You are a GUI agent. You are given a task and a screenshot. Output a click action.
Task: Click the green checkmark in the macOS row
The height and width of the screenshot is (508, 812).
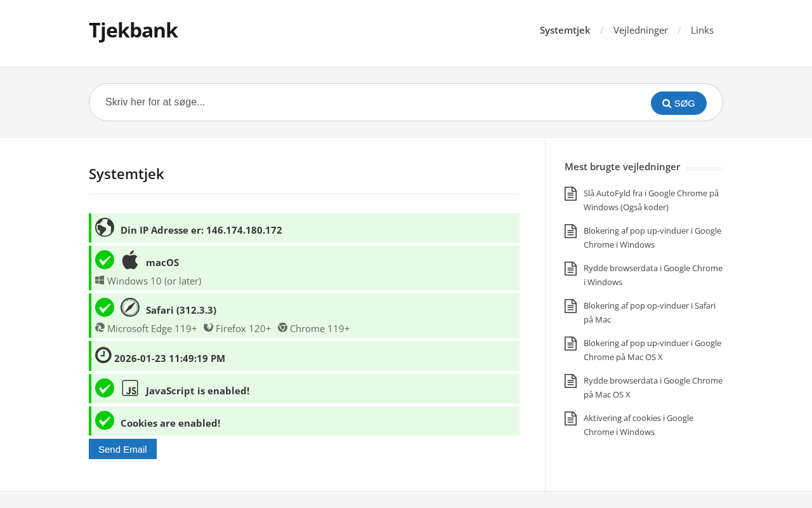click(x=105, y=260)
